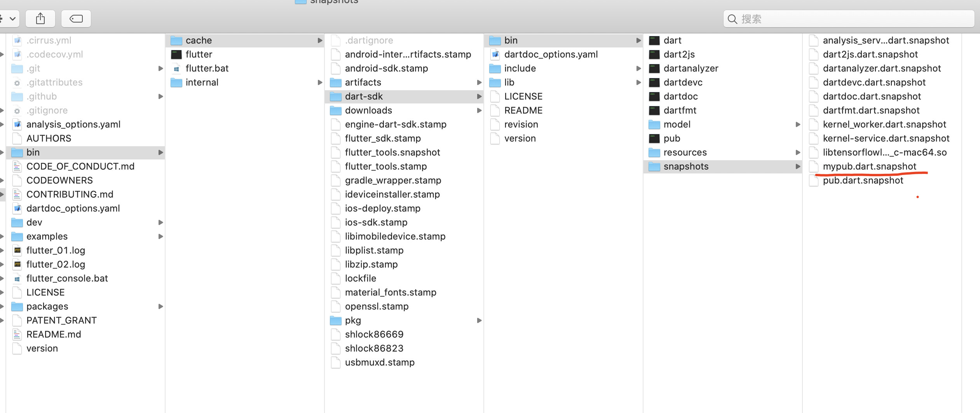
Task: Expand the include folder arrow
Action: [638, 68]
